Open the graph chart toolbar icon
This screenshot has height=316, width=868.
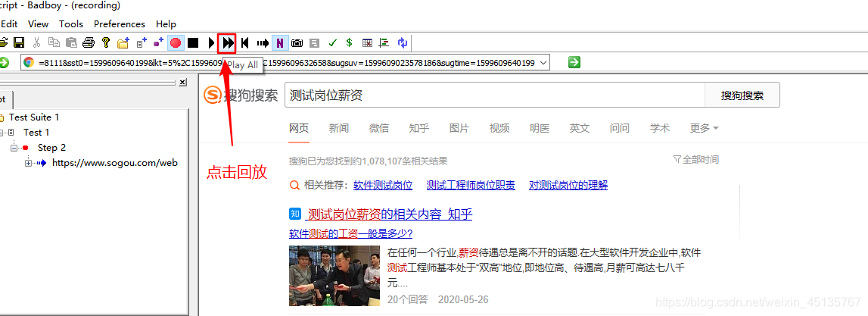(x=384, y=42)
